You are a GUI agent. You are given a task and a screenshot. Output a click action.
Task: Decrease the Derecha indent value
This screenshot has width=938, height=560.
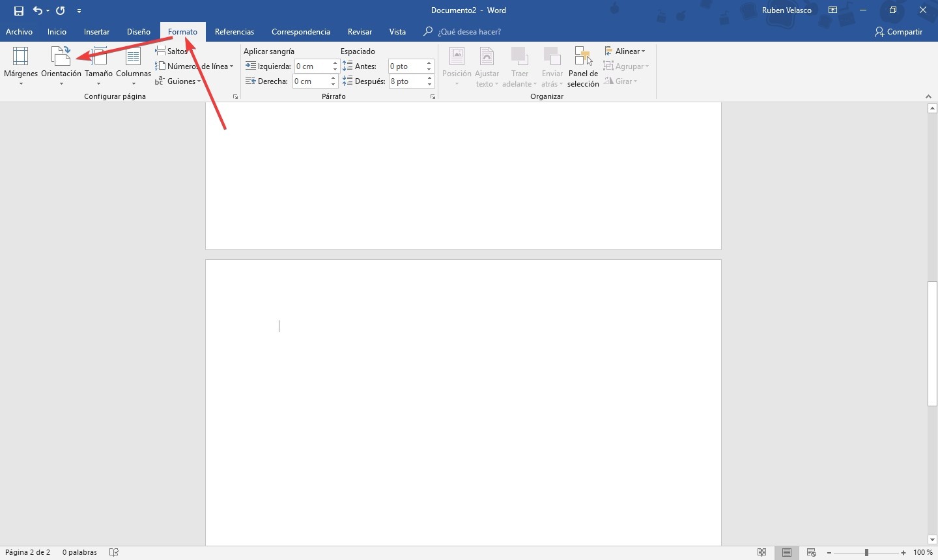[x=334, y=85]
